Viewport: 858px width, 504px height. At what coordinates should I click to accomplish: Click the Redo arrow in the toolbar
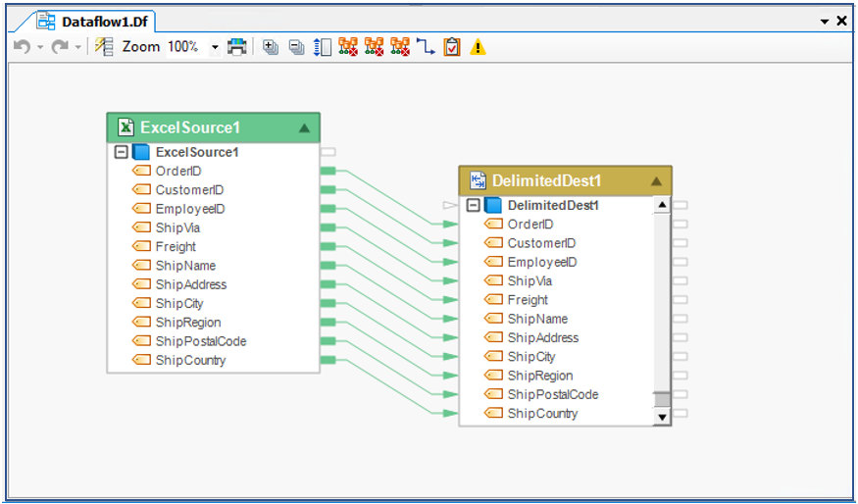coord(60,47)
